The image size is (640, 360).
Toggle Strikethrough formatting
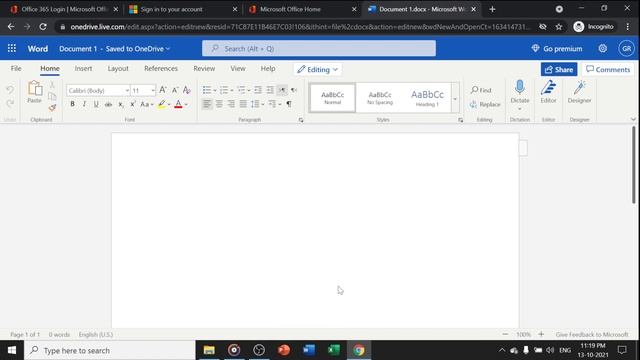tap(108, 104)
